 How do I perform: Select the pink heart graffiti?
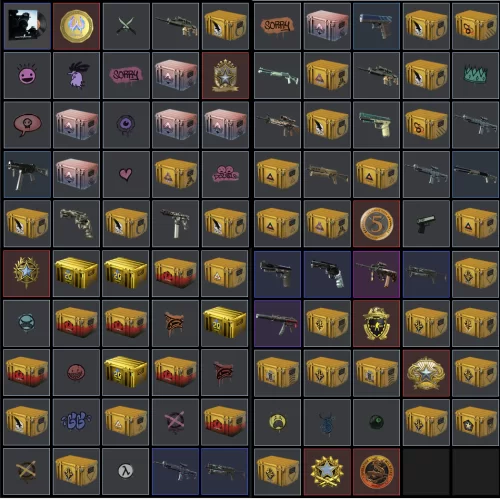point(126,174)
